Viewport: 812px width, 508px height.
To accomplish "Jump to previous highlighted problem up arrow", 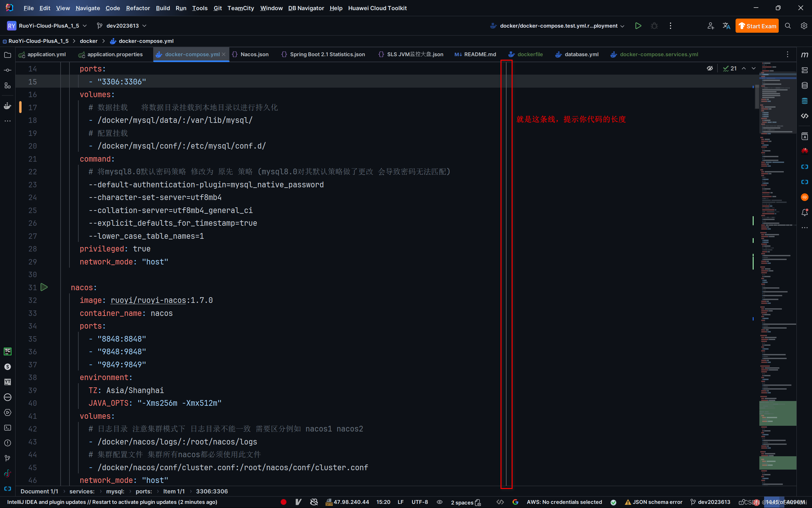I will click(x=744, y=69).
